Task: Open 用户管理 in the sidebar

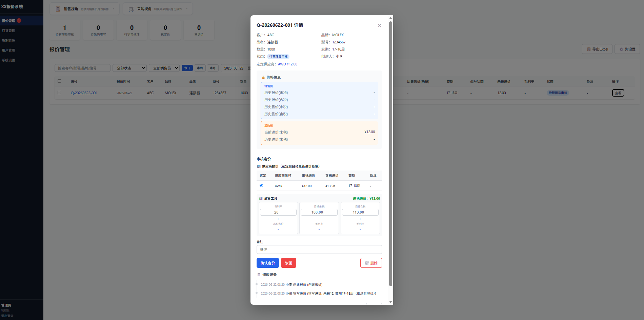Action: 22,50
